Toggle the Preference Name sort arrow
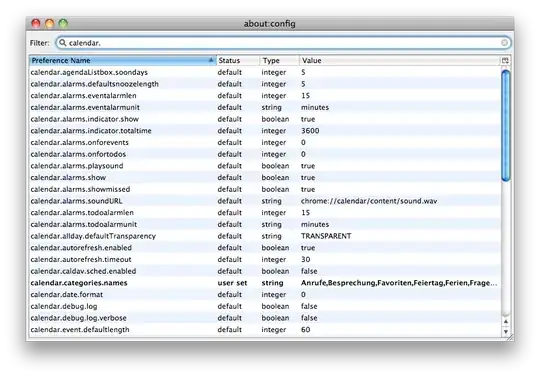 211,60
